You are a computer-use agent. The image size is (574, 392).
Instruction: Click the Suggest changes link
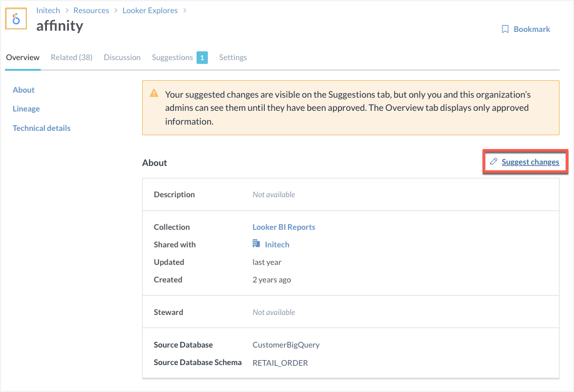(530, 162)
